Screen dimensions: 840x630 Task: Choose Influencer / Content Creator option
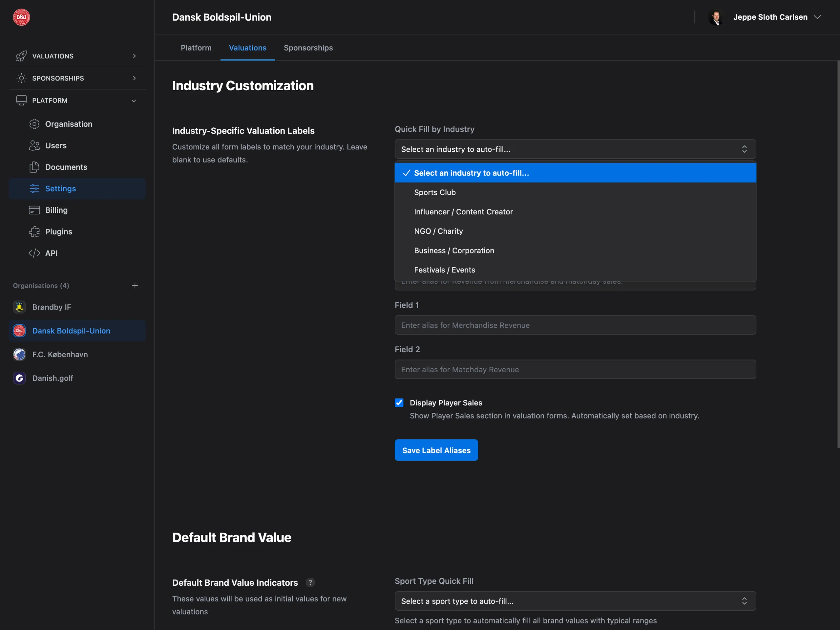click(x=575, y=212)
